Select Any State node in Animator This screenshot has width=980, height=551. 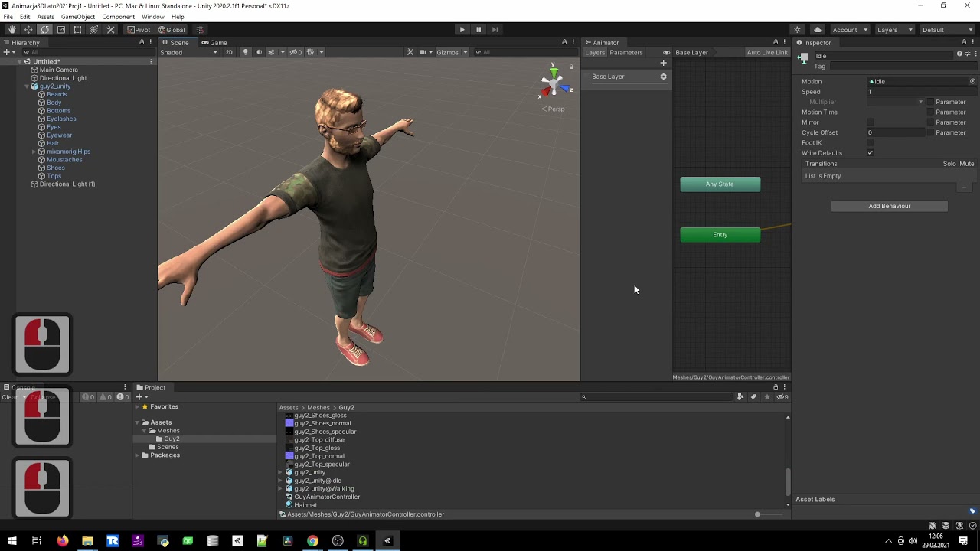720,184
